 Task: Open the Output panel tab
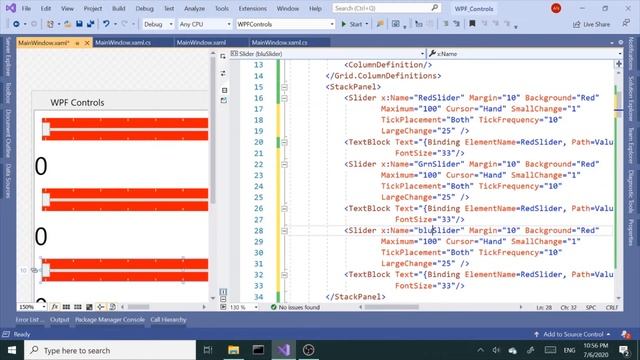[x=60, y=320]
